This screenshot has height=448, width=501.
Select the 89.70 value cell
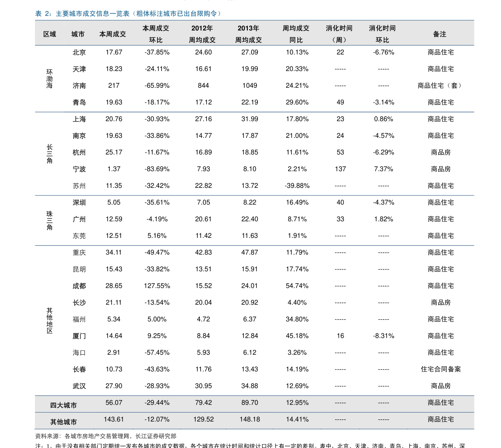250,403
